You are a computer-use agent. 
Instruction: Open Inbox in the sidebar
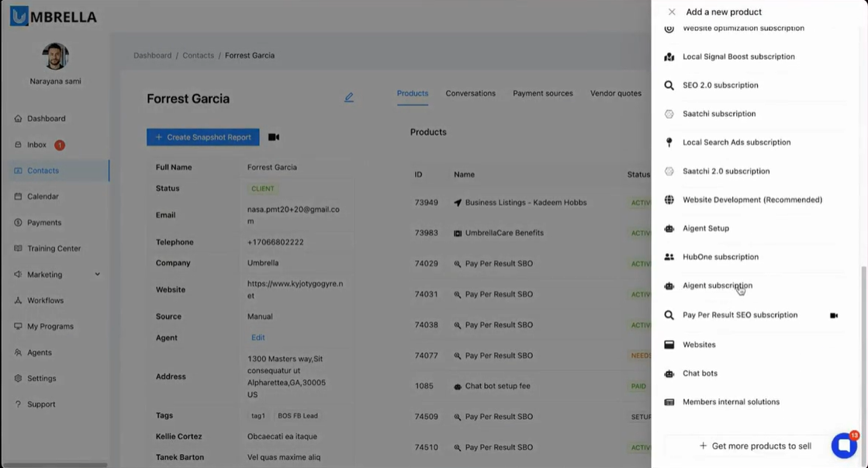tap(36, 145)
